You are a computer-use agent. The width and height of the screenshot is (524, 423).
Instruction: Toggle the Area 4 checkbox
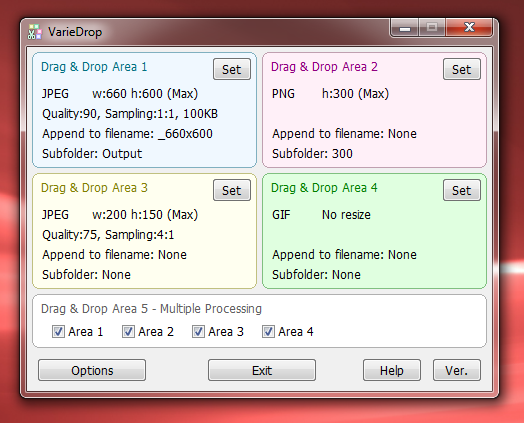[268, 332]
